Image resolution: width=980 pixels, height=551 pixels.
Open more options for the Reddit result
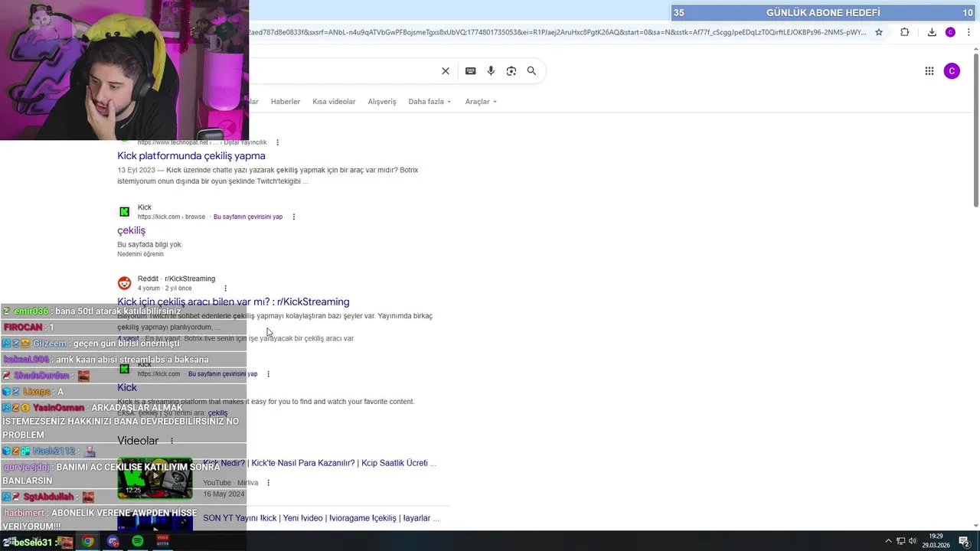[225, 289]
